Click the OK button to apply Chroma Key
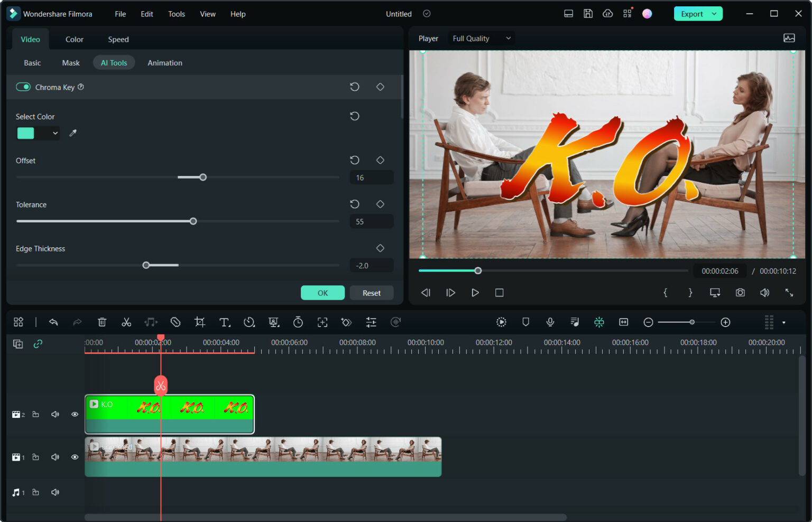Image resolution: width=812 pixels, height=522 pixels. point(322,292)
